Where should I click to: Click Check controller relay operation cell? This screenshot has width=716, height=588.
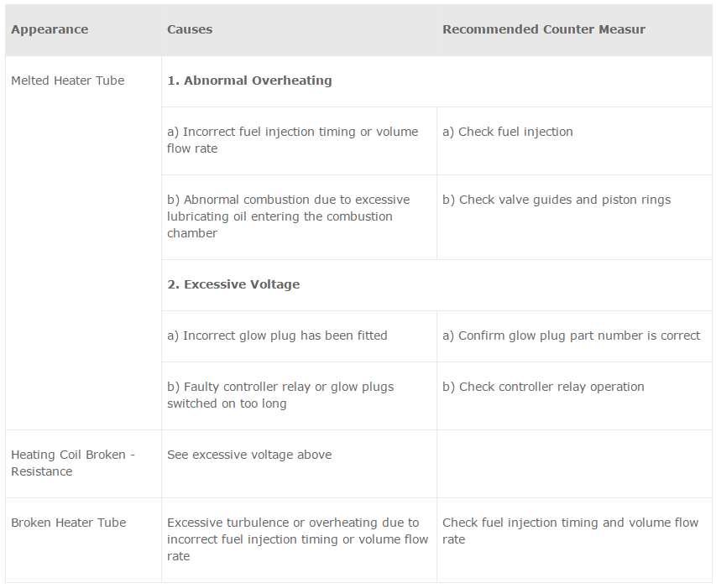click(543, 387)
